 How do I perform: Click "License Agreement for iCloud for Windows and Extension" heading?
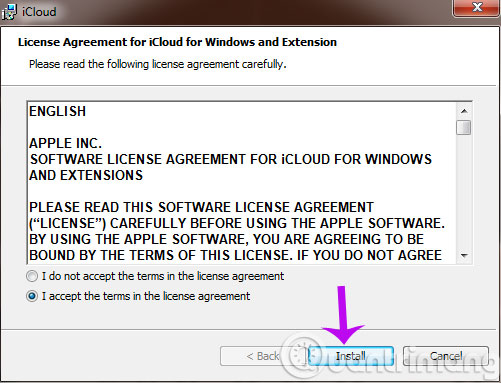pos(177,42)
